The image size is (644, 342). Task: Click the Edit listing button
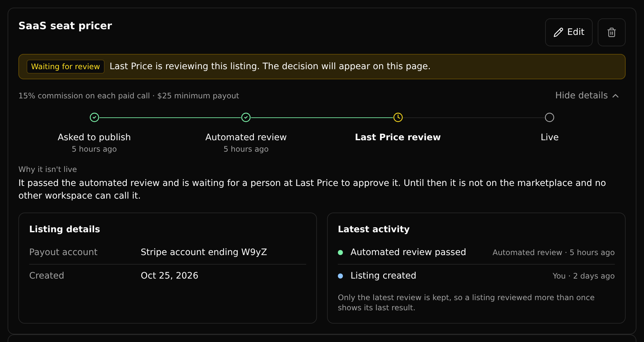coord(569,32)
